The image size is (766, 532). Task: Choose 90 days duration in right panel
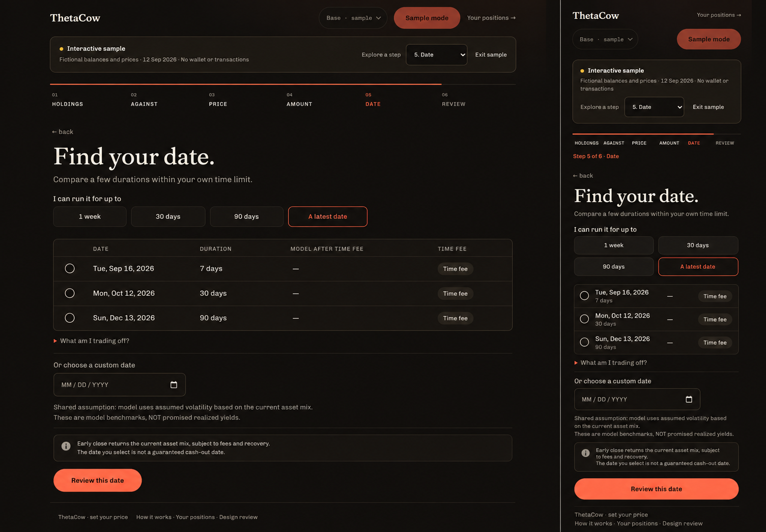[614, 267]
